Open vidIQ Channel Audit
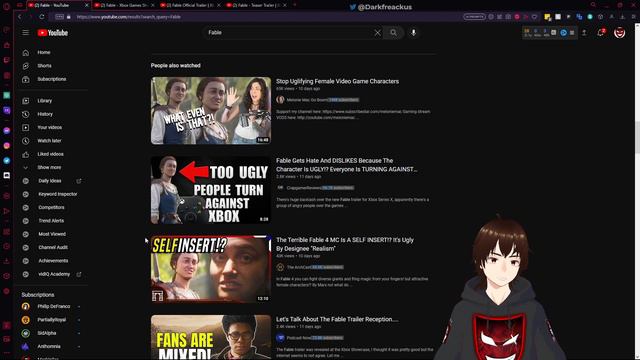 53,247
